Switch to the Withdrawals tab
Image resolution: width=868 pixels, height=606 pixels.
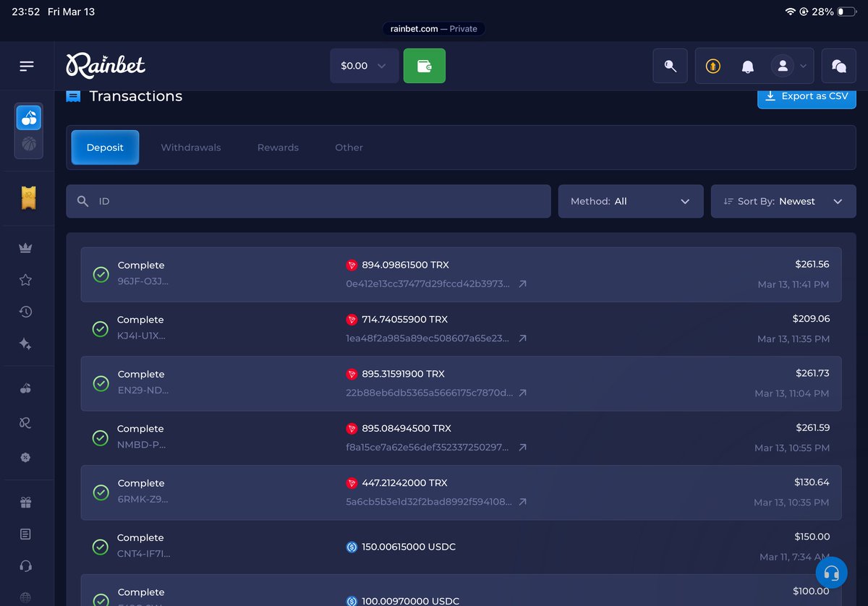(x=191, y=148)
